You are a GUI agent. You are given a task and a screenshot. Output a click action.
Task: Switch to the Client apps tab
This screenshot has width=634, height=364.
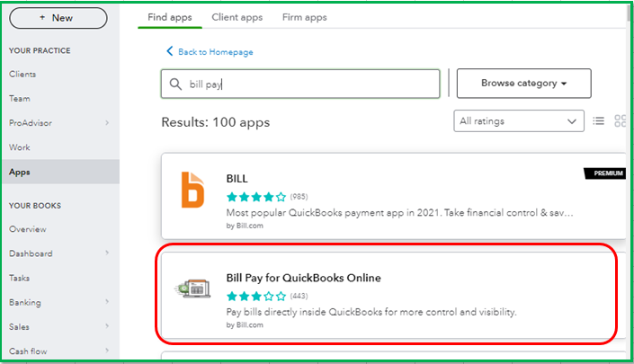click(x=237, y=17)
